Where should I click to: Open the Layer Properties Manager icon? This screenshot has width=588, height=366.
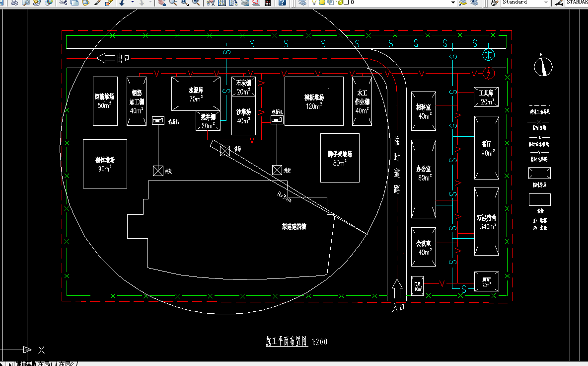point(302,2)
